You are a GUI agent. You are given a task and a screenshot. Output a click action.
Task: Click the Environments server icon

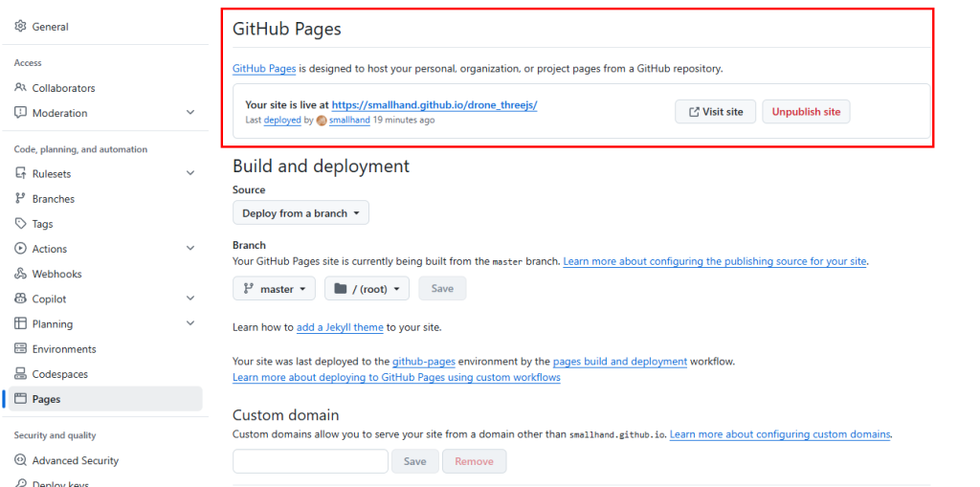point(21,349)
